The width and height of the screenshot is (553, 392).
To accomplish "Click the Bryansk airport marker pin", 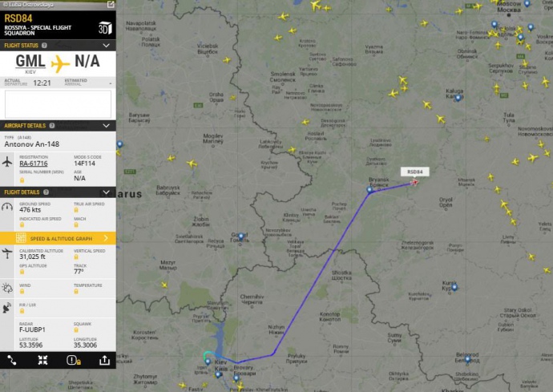I will pyautogui.click(x=369, y=189).
